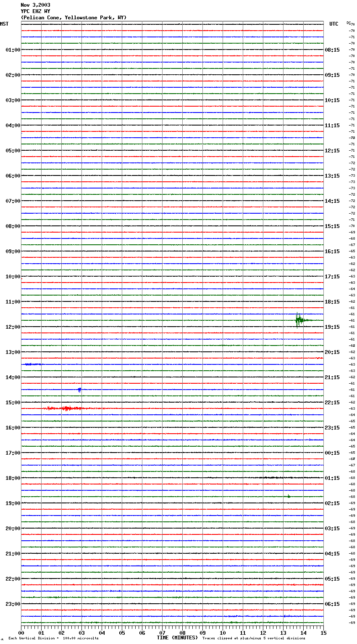
Task: Click the '13:15' UTC time label
Action: click(332, 176)
